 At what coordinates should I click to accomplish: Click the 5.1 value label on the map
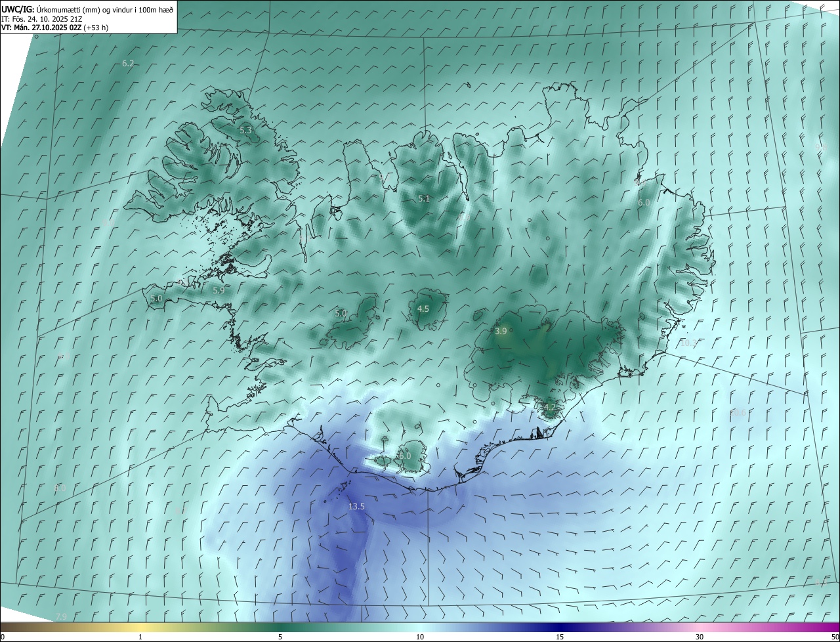click(424, 198)
